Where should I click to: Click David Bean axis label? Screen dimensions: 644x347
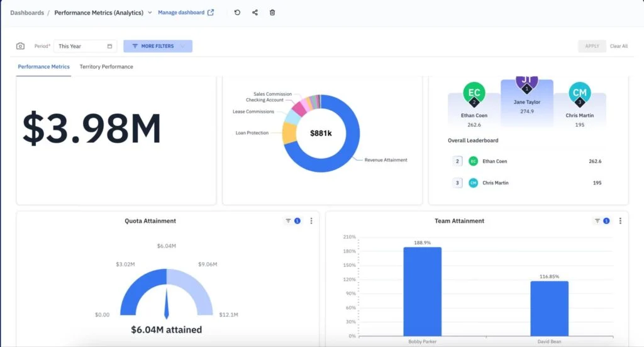click(549, 342)
